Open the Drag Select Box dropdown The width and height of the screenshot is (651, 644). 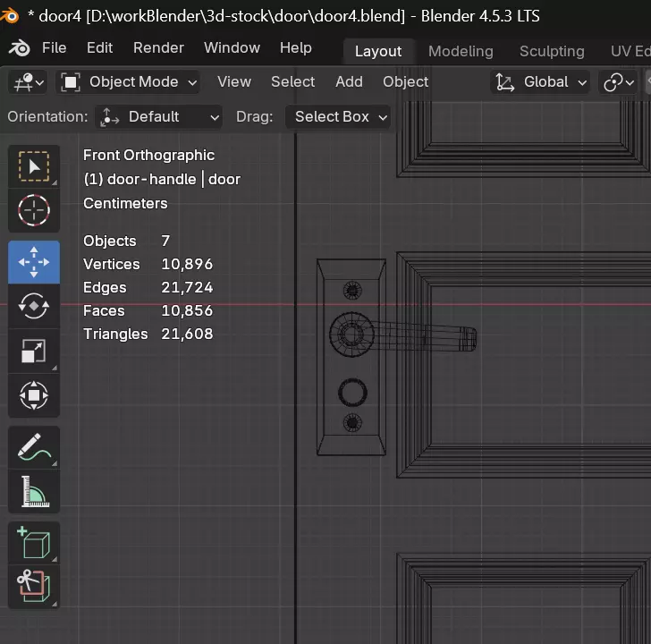click(338, 117)
